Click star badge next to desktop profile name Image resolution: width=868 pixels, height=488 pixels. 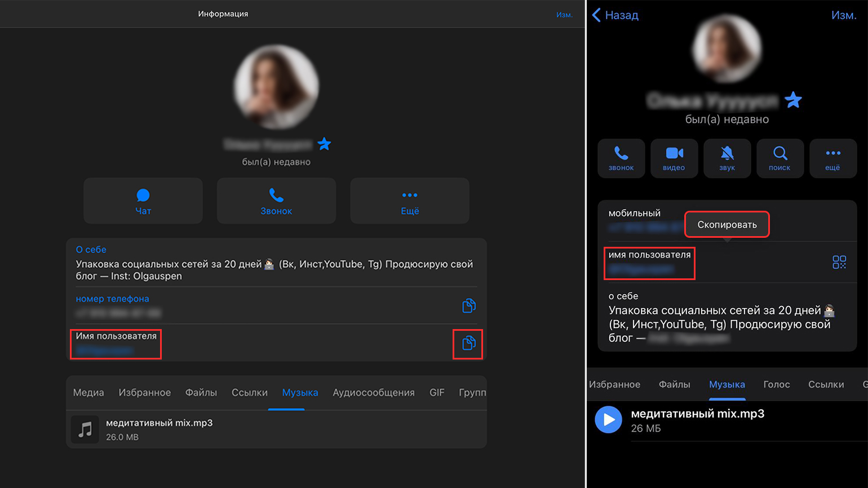[324, 144]
